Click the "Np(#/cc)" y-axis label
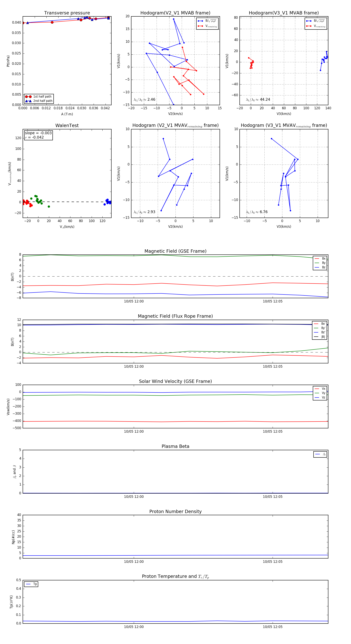351x644 pixels. [x=13, y=537]
